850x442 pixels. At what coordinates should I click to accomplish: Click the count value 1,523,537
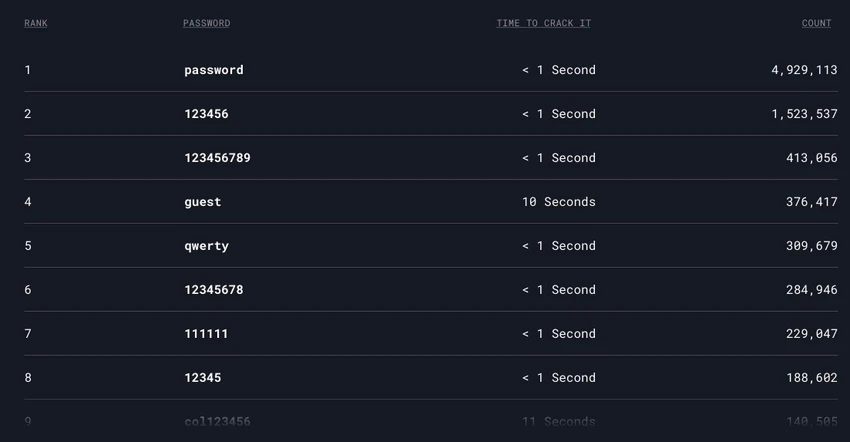[x=804, y=114]
